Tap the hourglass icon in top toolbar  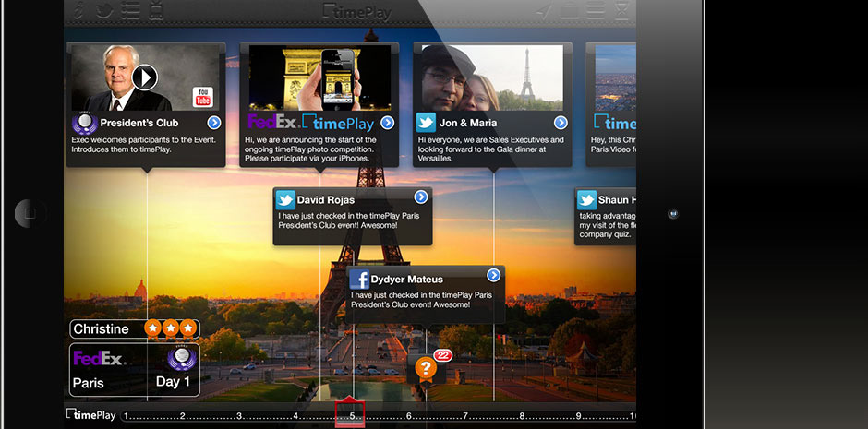pos(623,10)
